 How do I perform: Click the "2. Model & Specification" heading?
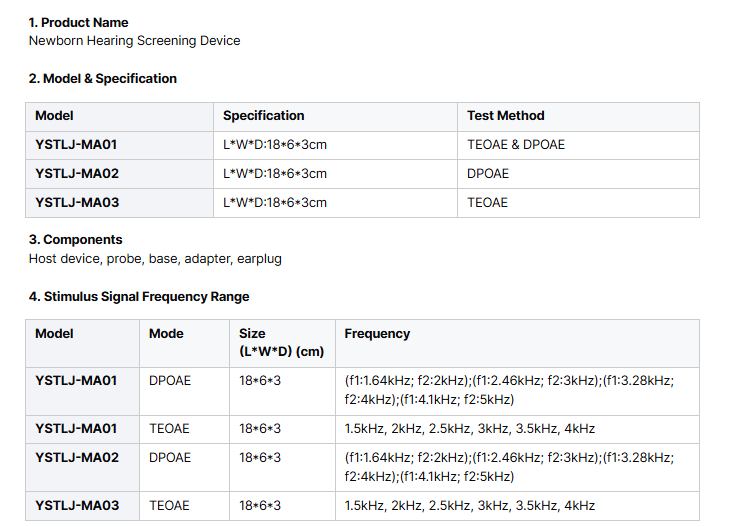[102, 78]
